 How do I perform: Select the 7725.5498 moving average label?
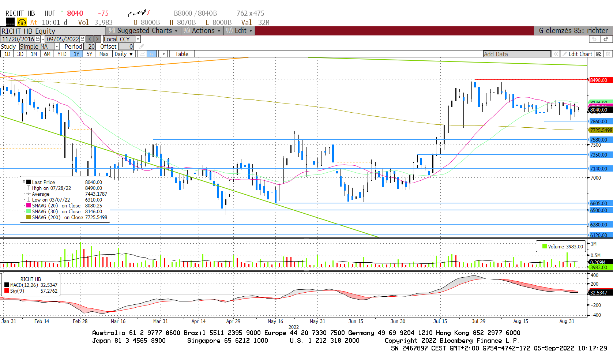[x=600, y=130]
